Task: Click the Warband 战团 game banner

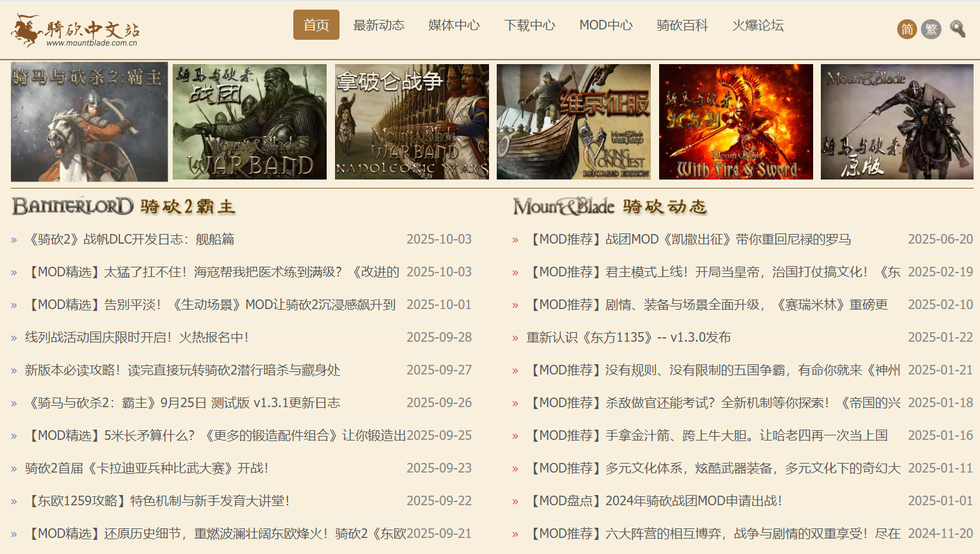Action: [x=250, y=122]
